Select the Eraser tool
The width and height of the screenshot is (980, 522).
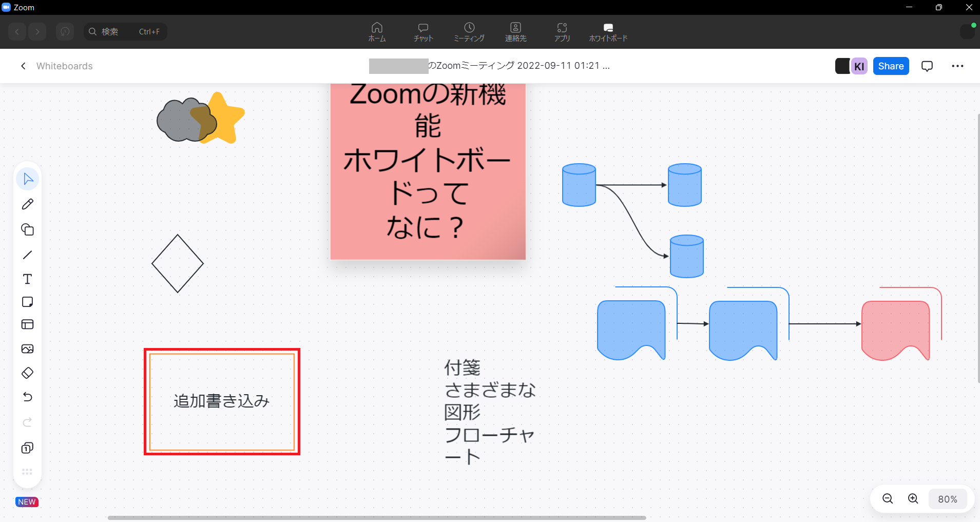[x=28, y=373]
